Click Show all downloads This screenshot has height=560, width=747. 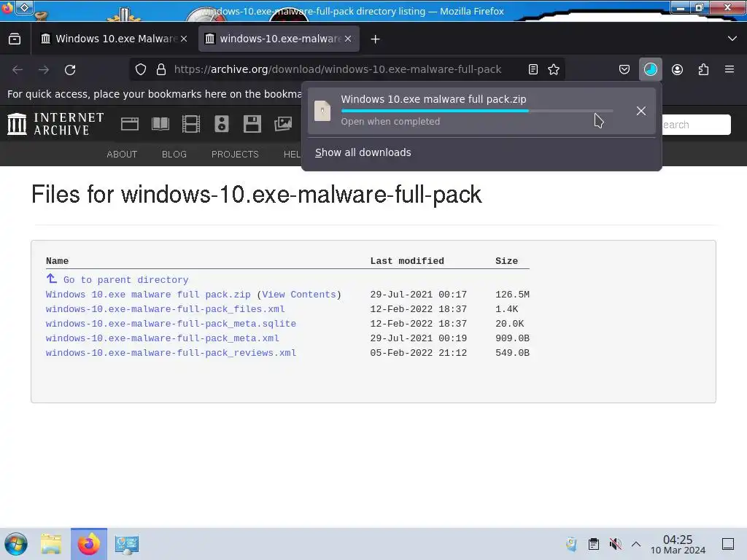click(363, 152)
